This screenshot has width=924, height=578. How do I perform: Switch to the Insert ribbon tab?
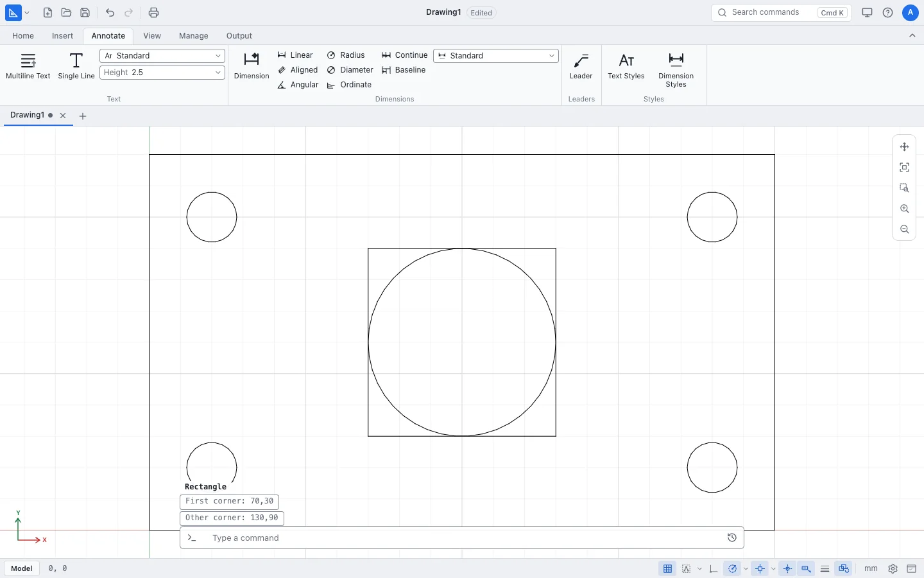pos(62,36)
